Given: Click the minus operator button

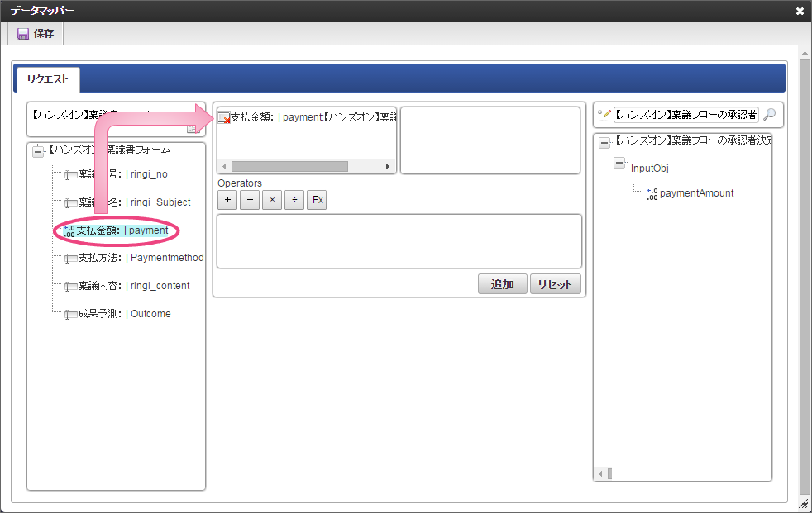Looking at the screenshot, I should coord(250,200).
